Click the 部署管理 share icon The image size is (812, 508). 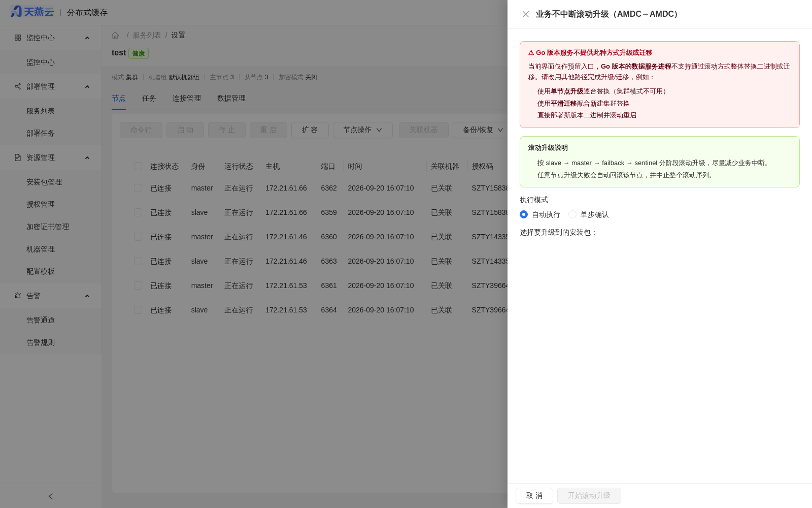[x=18, y=86]
